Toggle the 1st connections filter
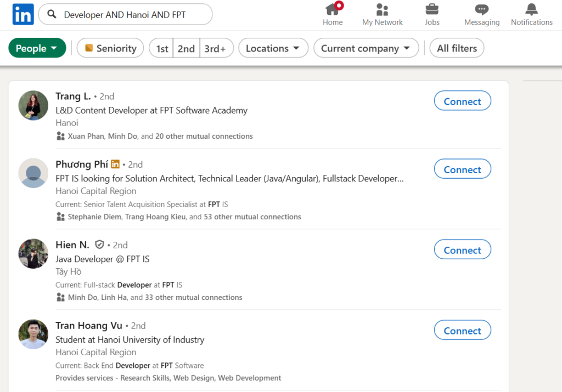The height and width of the screenshot is (392, 562). pos(162,48)
